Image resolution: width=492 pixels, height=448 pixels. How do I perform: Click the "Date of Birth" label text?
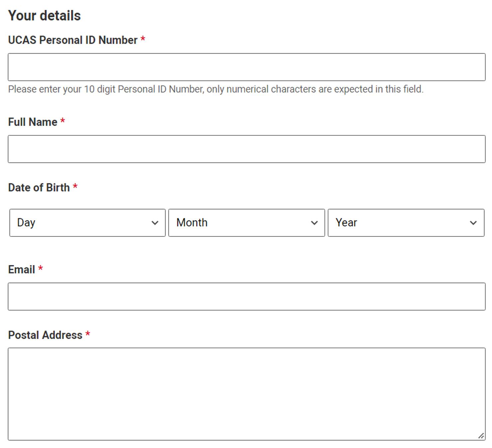[39, 188]
